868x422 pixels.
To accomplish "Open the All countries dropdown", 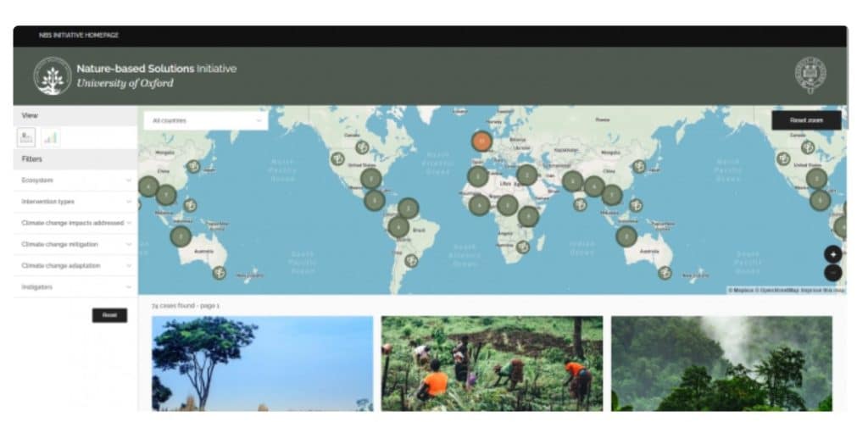I will point(205,120).
